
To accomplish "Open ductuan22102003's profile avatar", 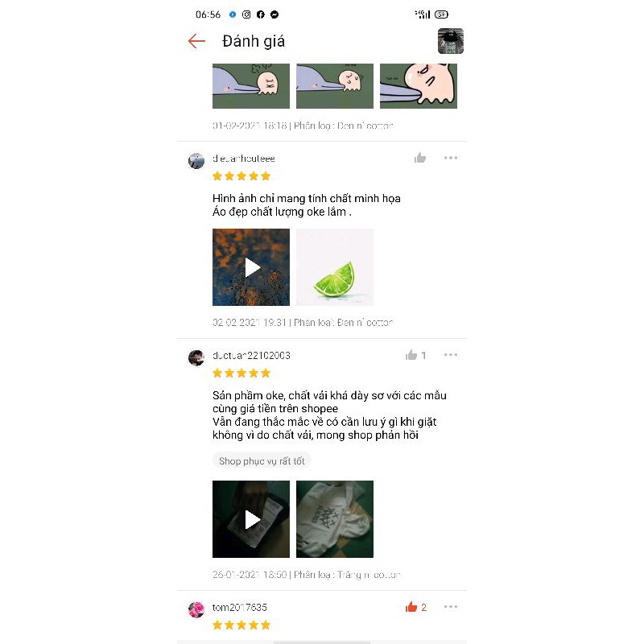I will (x=196, y=358).
